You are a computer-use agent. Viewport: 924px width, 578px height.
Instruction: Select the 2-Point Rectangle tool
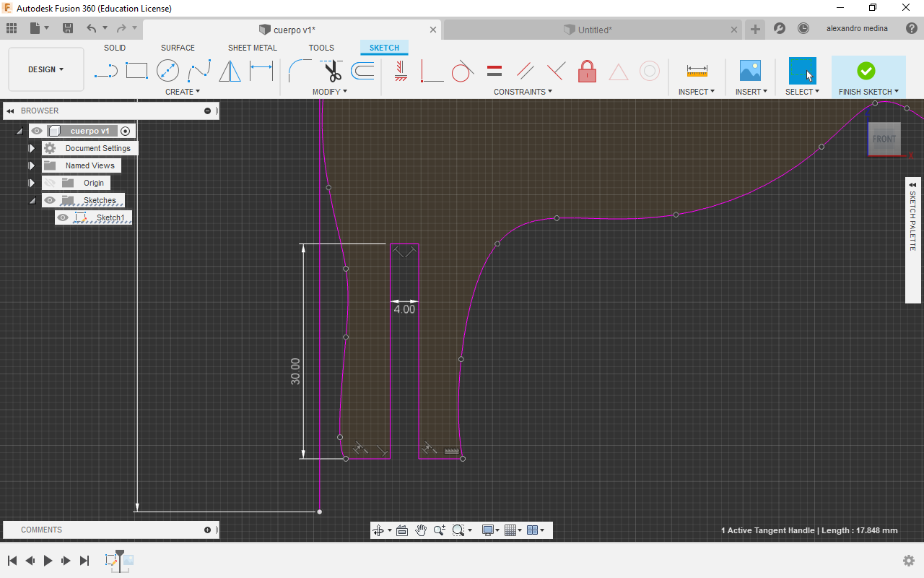[136, 71]
